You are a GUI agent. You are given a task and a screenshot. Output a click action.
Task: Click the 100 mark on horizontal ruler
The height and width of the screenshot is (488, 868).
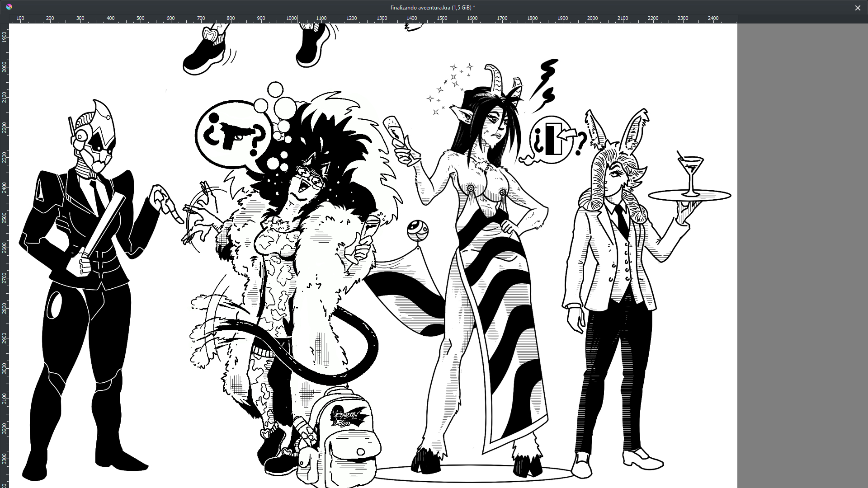20,19
